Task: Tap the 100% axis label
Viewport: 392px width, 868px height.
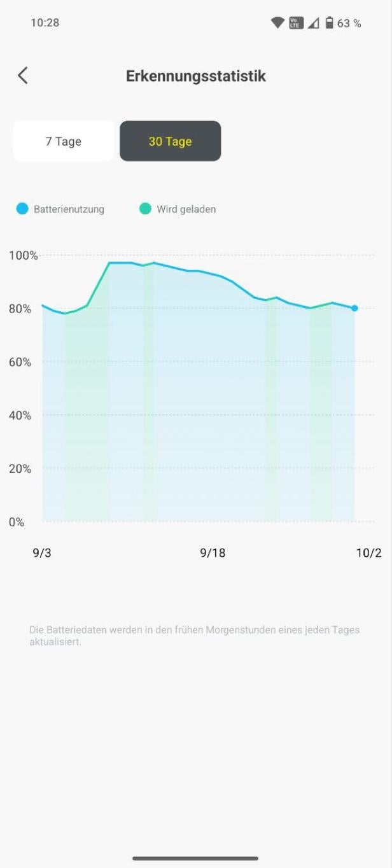Action: point(24,256)
